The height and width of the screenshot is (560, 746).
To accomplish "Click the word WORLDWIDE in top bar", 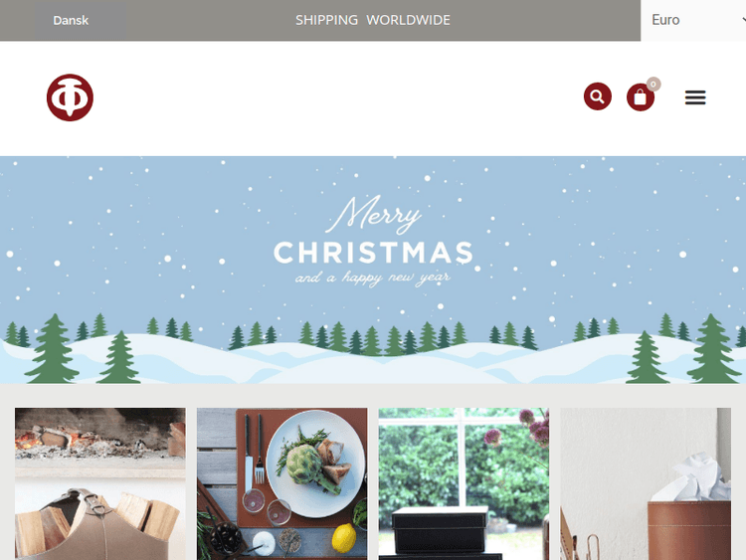I will point(408,20).
